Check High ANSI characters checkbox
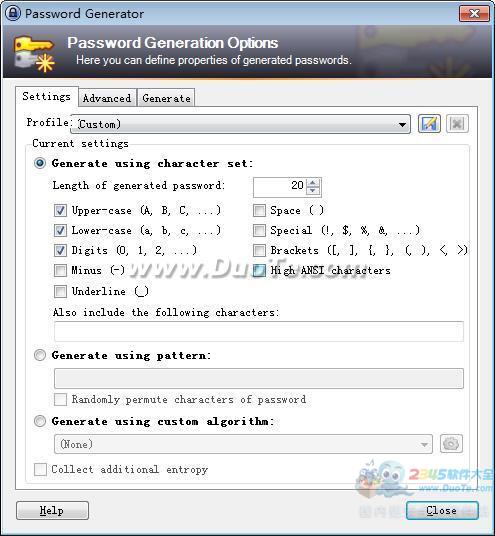Screen dimensions: 495x536 click(259, 270)
